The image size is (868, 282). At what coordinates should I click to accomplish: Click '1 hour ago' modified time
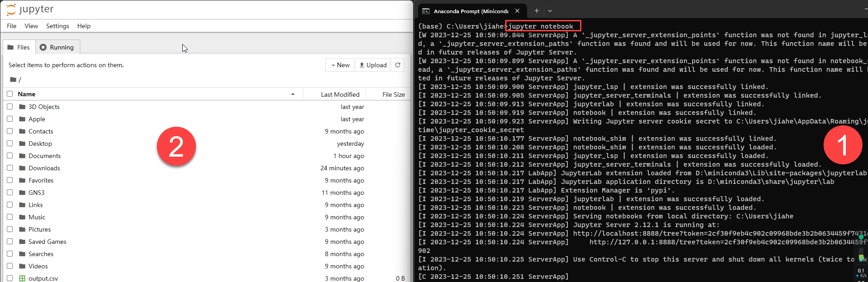pyautogui.click(x=348, y=156)
